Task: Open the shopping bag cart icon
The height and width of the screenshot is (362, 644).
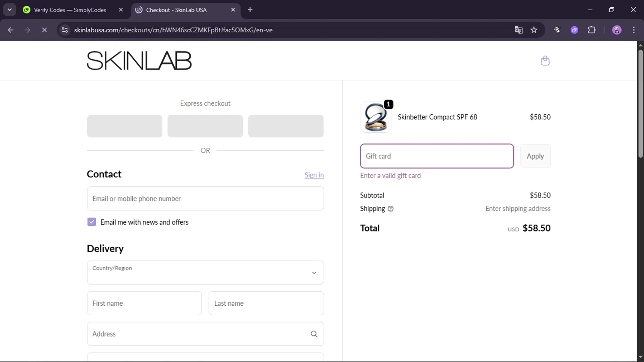Action: [545, 61]
